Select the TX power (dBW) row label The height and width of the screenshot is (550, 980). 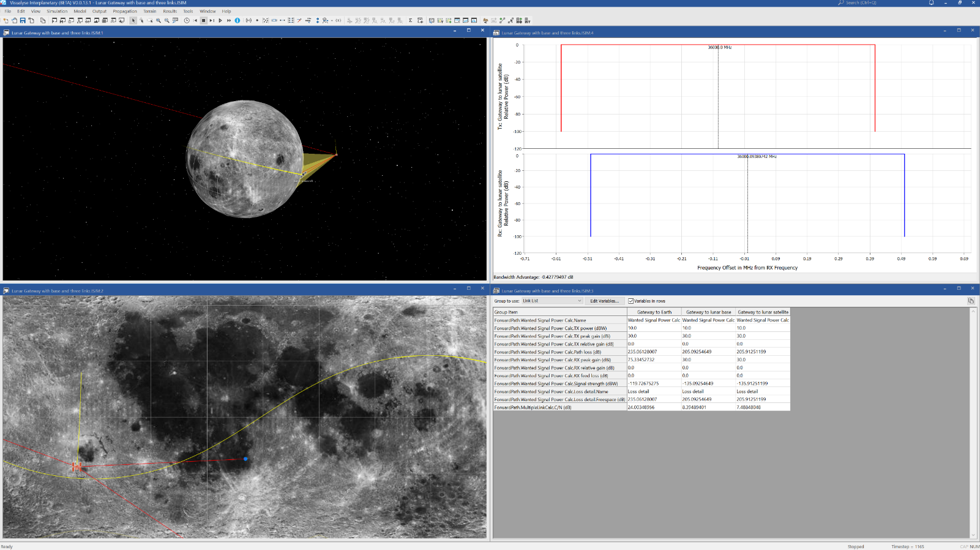(x=560, y=328)
